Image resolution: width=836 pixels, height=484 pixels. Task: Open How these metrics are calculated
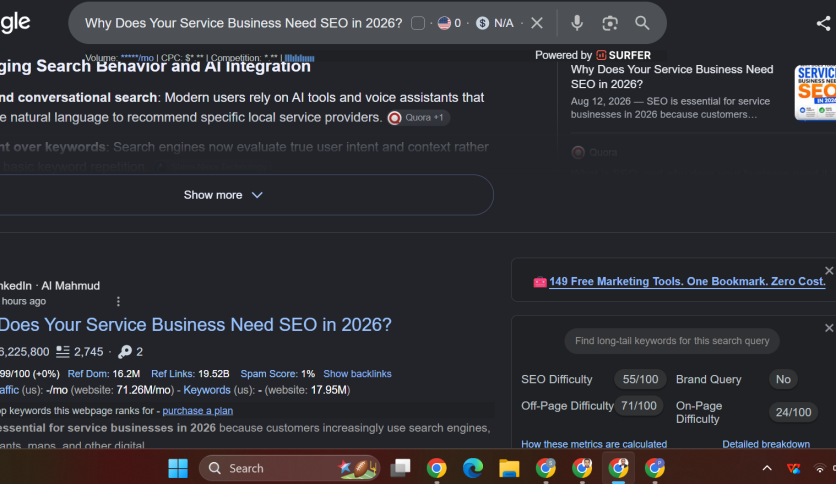(594, 444)
